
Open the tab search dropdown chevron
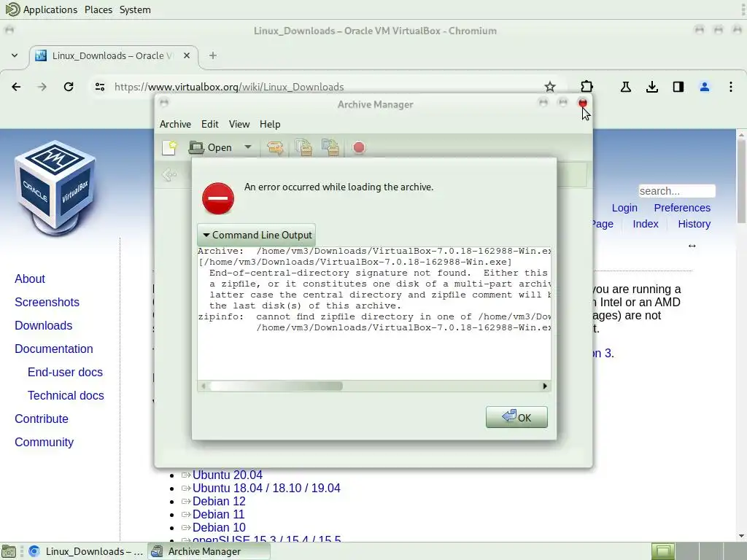(15, 55)
